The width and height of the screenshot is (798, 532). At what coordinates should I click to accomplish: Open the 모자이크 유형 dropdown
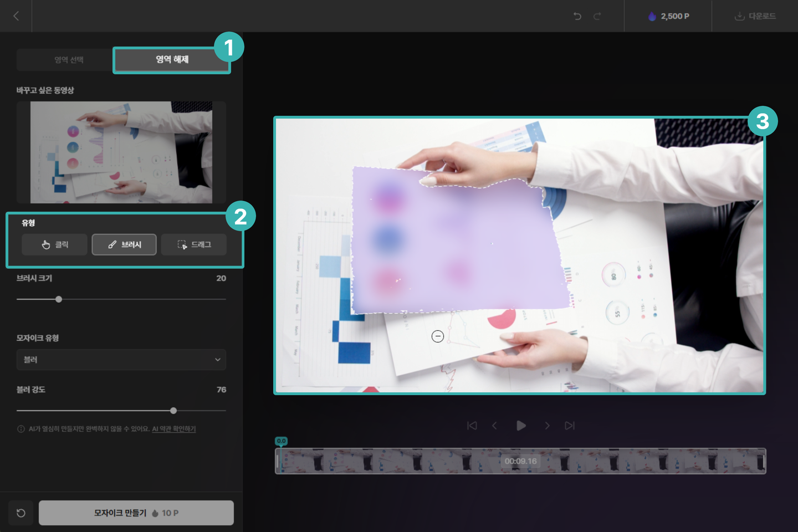[121, 360]
